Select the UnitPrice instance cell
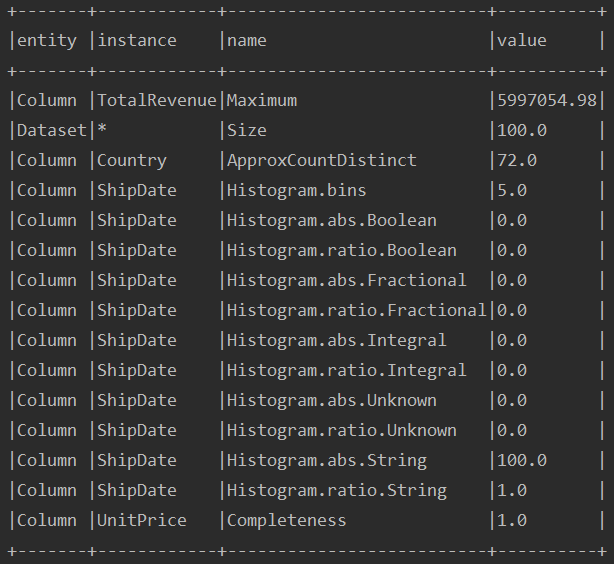The width and height of the screenshot is (614, 564). click(142, 521)
